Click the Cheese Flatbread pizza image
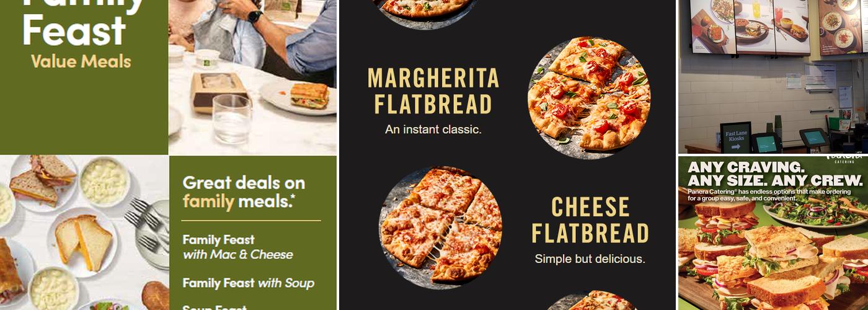Viewport: 868px width, 310px height. pos(440,227)
